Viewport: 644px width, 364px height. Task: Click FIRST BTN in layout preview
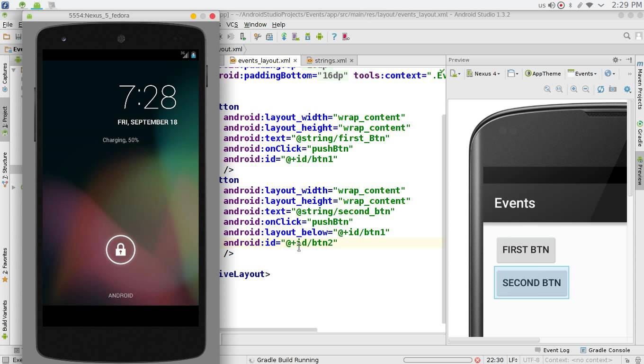click(526, 250)
